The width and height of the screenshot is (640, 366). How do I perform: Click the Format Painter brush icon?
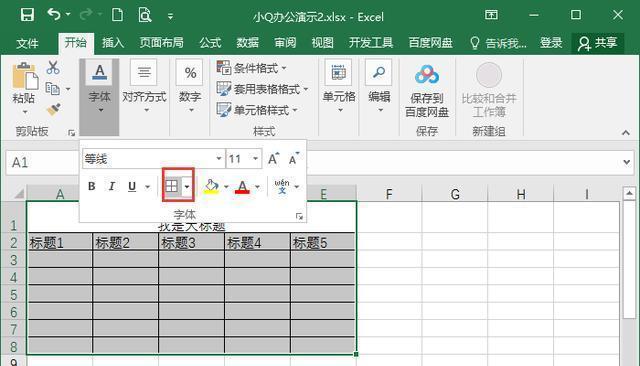point(53,109)
